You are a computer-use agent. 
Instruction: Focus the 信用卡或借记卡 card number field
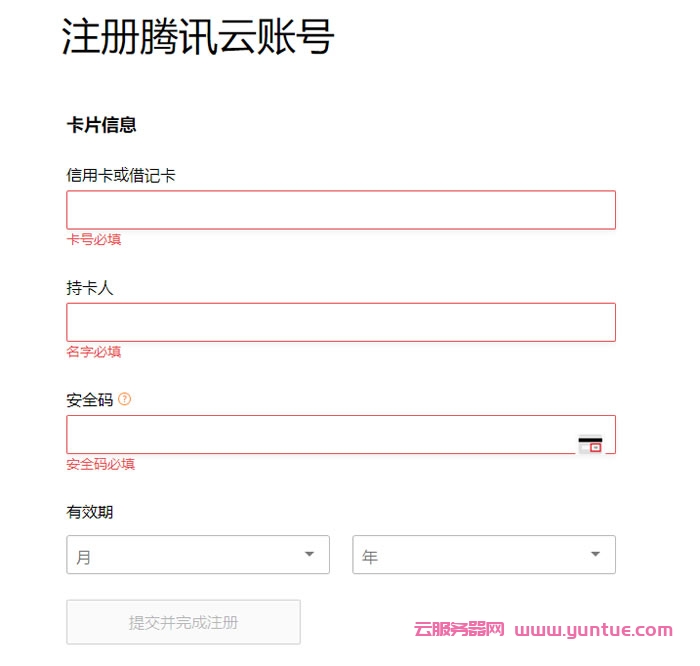point(341,210)
